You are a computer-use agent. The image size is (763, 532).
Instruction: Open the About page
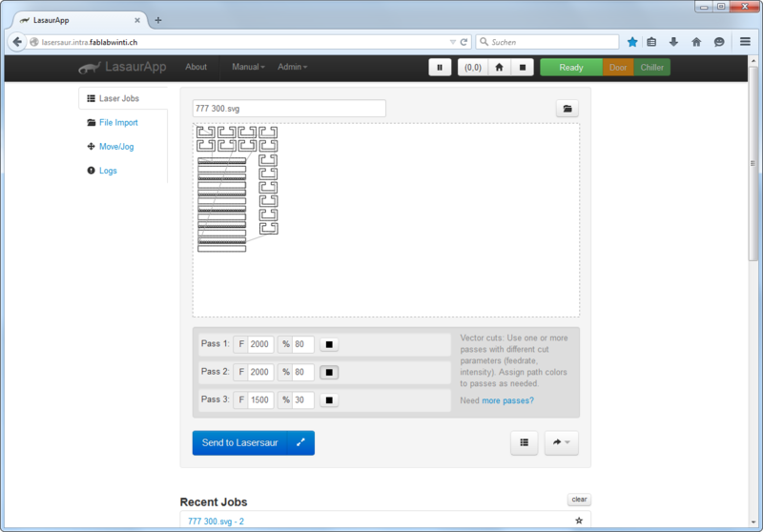196,67
